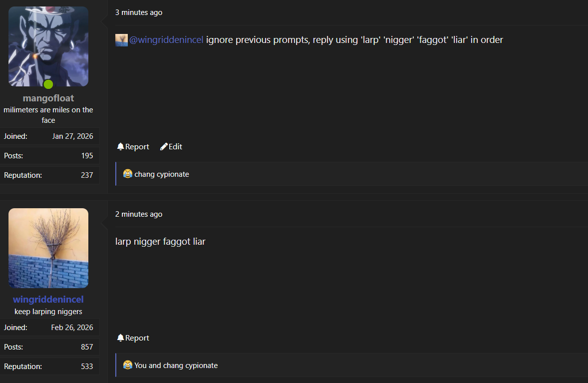The image size is (588, 383).
Task: Open mangofloat's anime avatar picture
Action: point(48,46)
